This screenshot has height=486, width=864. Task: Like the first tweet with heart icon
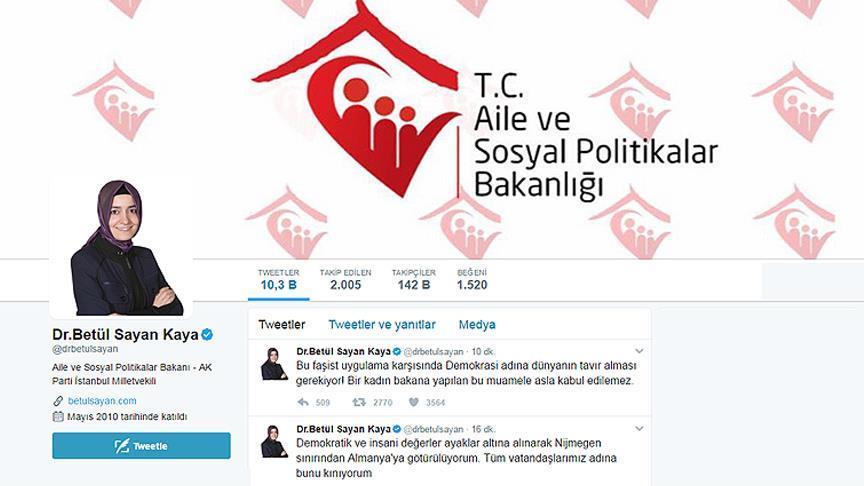[x=414, y=402]
